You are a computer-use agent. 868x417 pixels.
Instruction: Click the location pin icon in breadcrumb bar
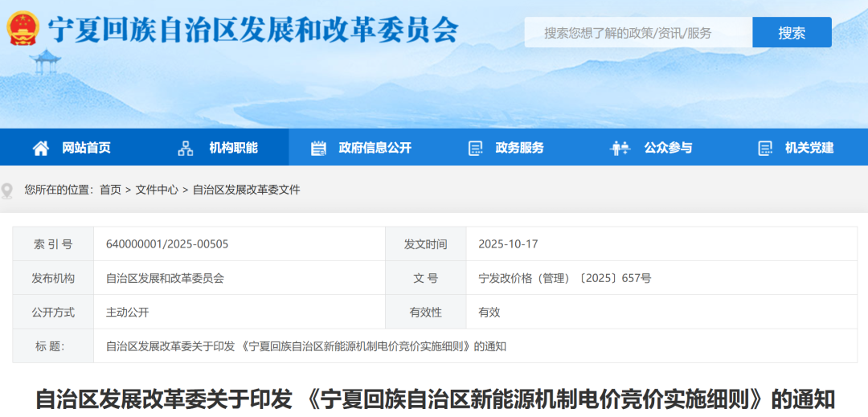(8, 190)
